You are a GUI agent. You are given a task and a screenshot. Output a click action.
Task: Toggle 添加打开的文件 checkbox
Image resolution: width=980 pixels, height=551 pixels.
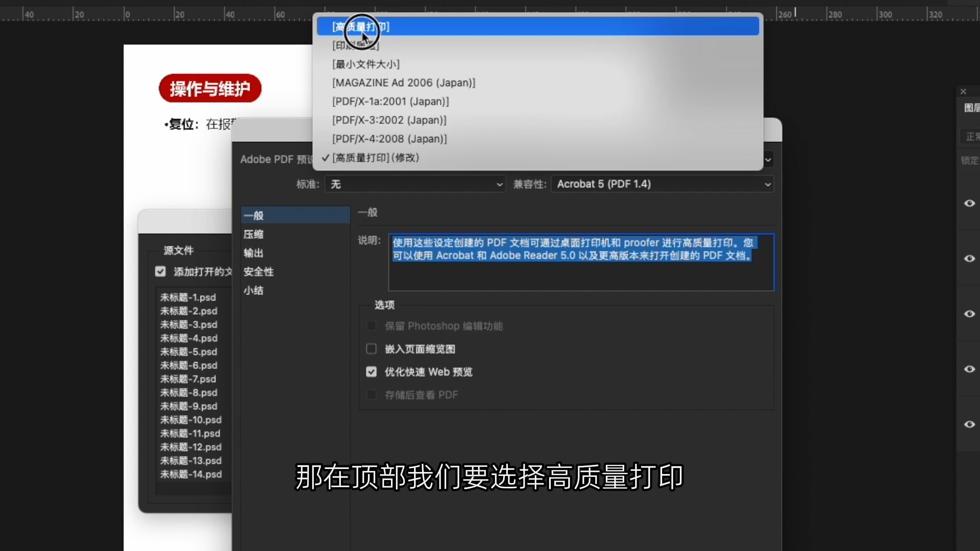161,271
